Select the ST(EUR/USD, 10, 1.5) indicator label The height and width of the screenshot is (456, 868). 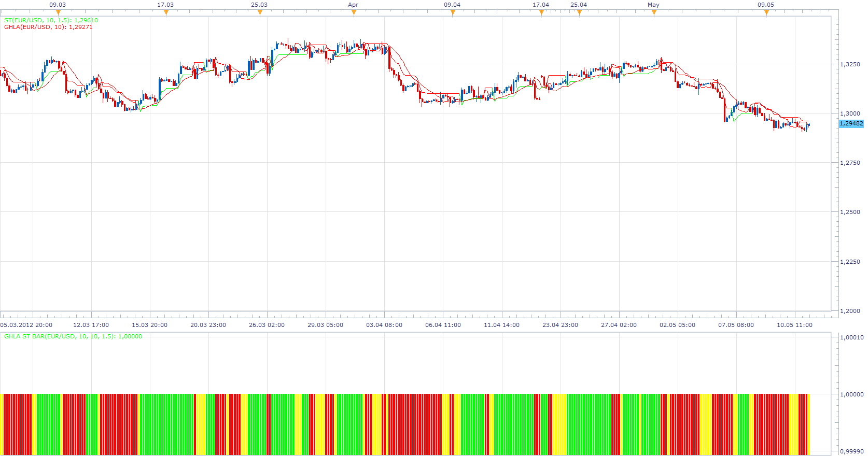[51, 20]
